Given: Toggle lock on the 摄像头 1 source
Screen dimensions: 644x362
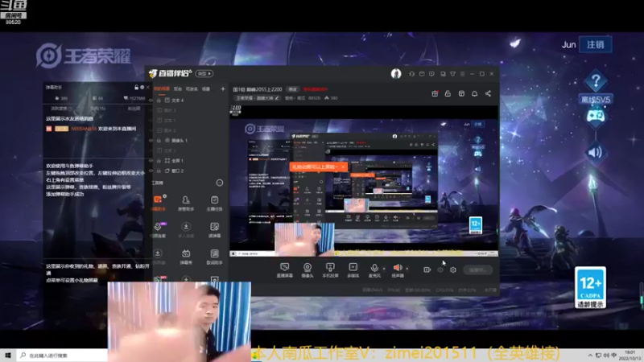Looking at the screenshot, I should [159, 140].
